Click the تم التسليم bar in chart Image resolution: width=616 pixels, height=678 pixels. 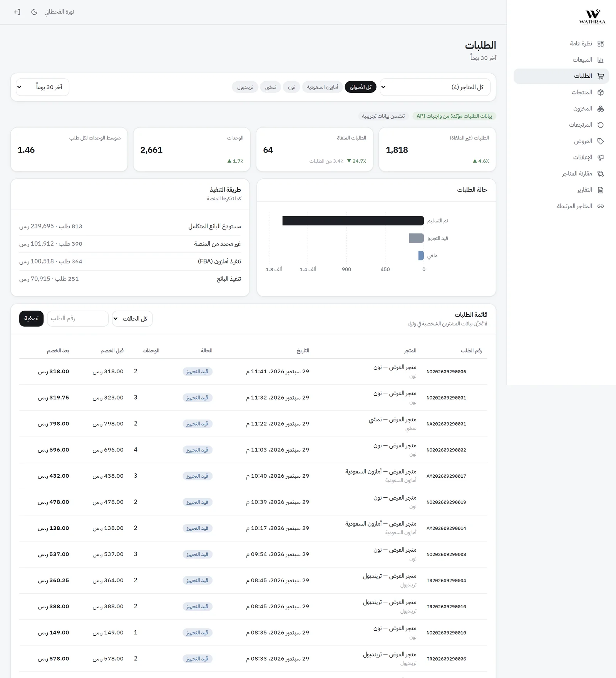click(x=353, y=221)
